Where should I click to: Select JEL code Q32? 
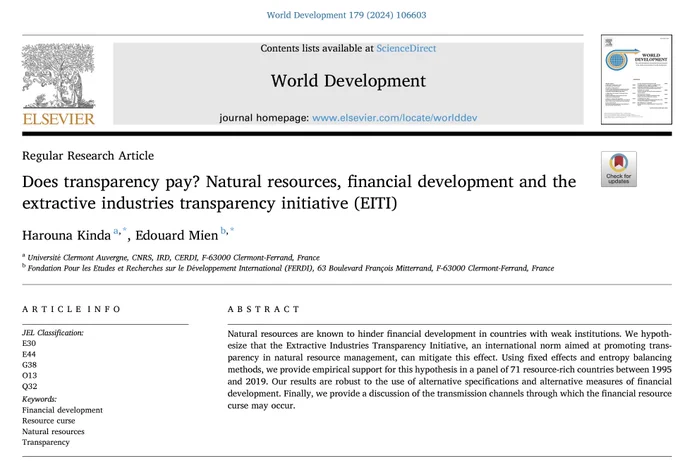29,386
